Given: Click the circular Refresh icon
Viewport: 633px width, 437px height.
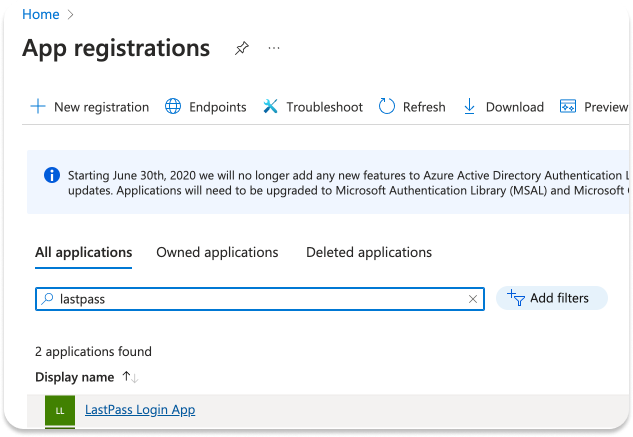Looking at the screenshot, I should pos(387,107).
